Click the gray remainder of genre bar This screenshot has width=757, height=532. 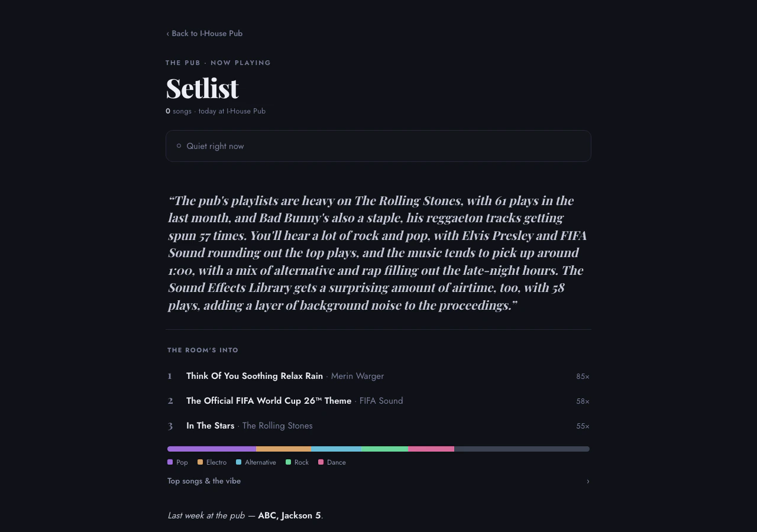click(x=522, y=449)
